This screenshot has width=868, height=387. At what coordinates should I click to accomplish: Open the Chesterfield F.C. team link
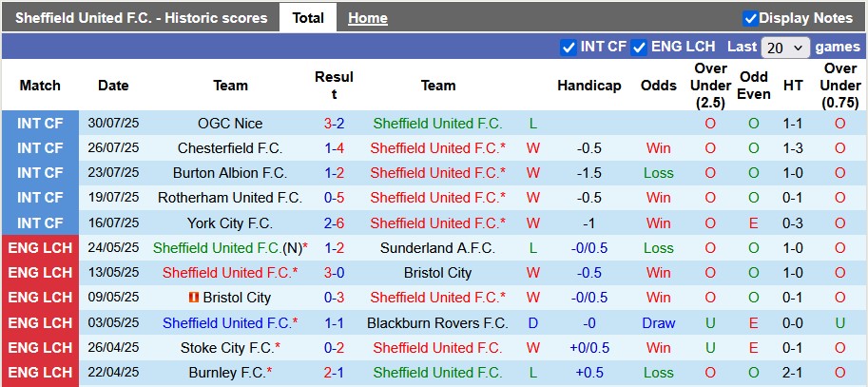(230, 148)
